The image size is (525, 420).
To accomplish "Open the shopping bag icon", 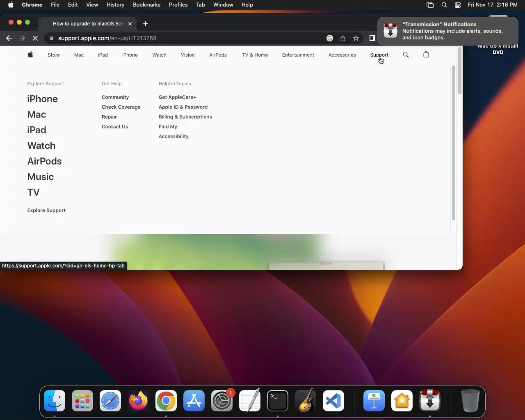I will pos(426,55).
